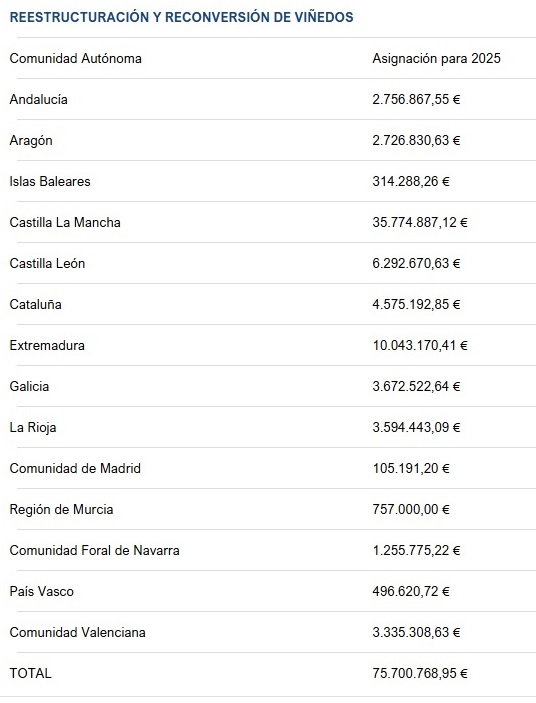This screenshot has width=536, height=703.
Task: Select the Andalucía amount 2.756.867,55 €
Action: (x=416, y=99)
